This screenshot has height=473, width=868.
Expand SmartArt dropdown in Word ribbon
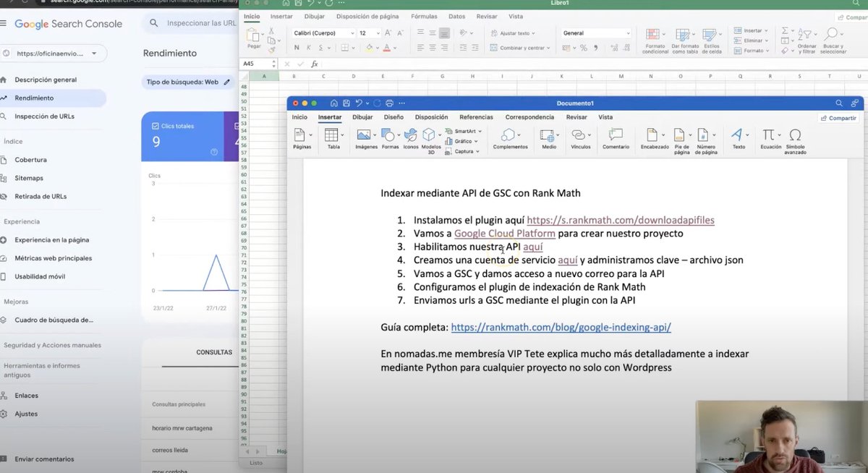pos(480,131)
